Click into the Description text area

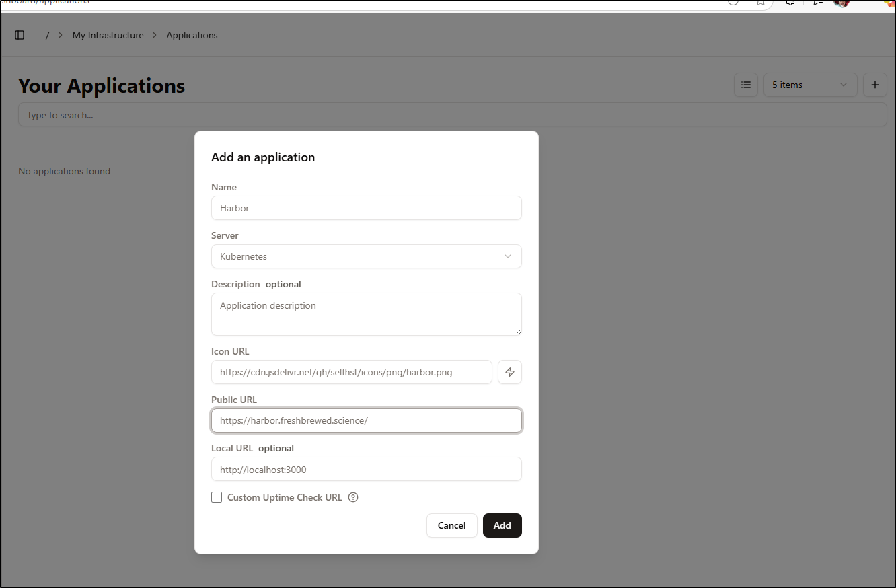[x=367, y=314]
